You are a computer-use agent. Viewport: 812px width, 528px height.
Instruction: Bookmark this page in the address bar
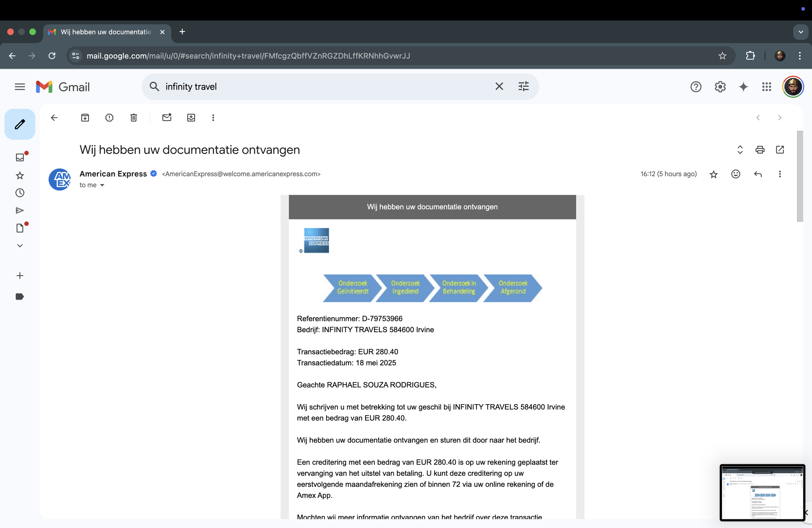click(x=722, y=56)
